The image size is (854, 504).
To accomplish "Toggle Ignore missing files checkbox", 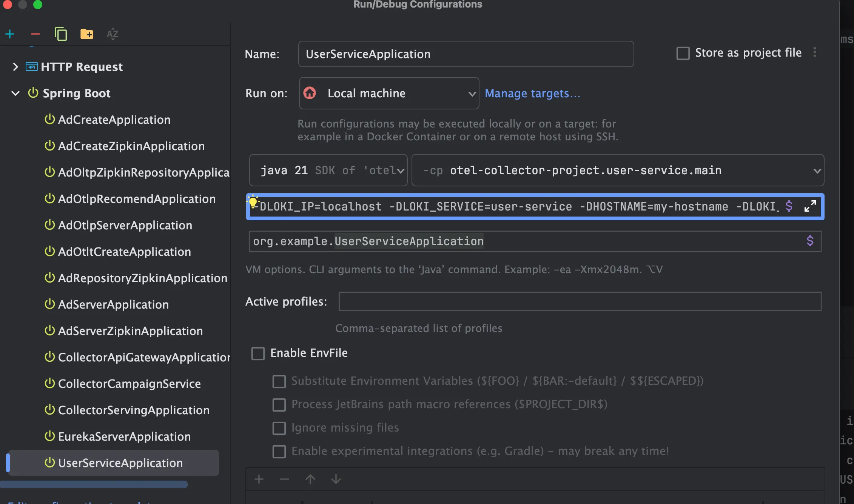I will [279, 428].
